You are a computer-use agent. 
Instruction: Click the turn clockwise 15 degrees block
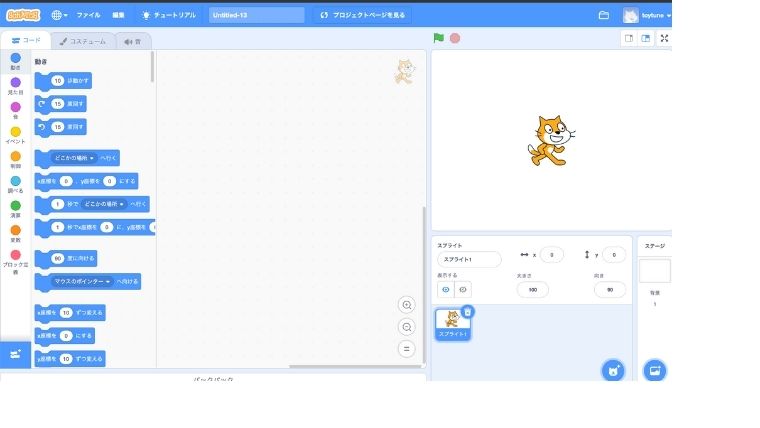pyautogui.click(x=61, y=104)
